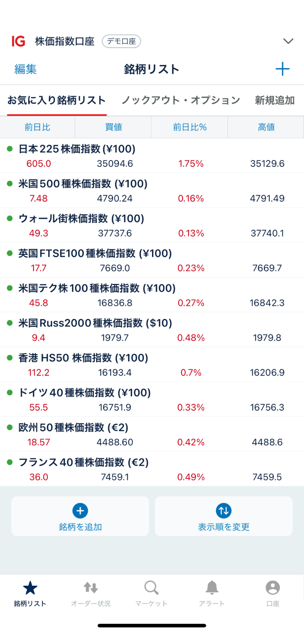Open 香港 HS50 株価指数 row
The height and width of the screenshot is (644, 304).
pyautogui.click(x=83, y=358)
